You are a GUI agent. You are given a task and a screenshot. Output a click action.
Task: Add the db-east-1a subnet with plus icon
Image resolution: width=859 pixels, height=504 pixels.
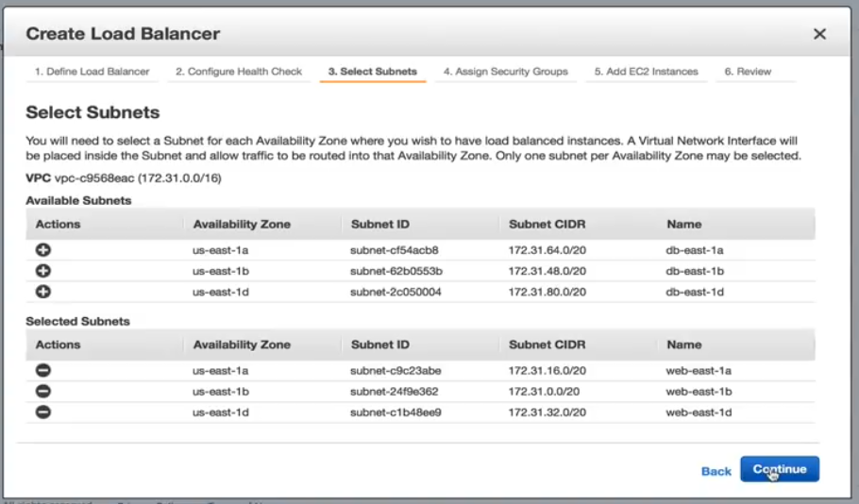[x=43, y=250]
